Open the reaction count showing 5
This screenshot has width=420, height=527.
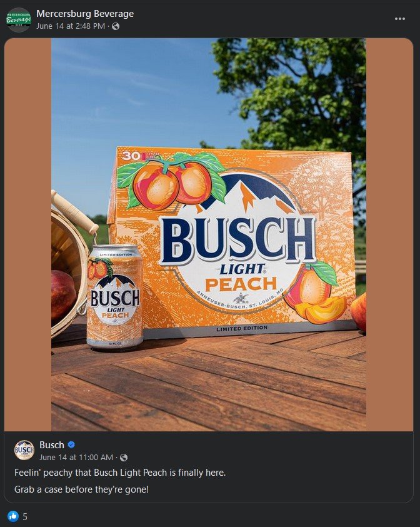(25, 516)
